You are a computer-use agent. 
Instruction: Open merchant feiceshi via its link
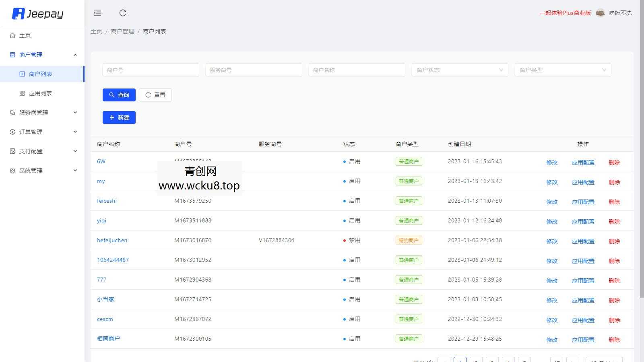(107, 201)
